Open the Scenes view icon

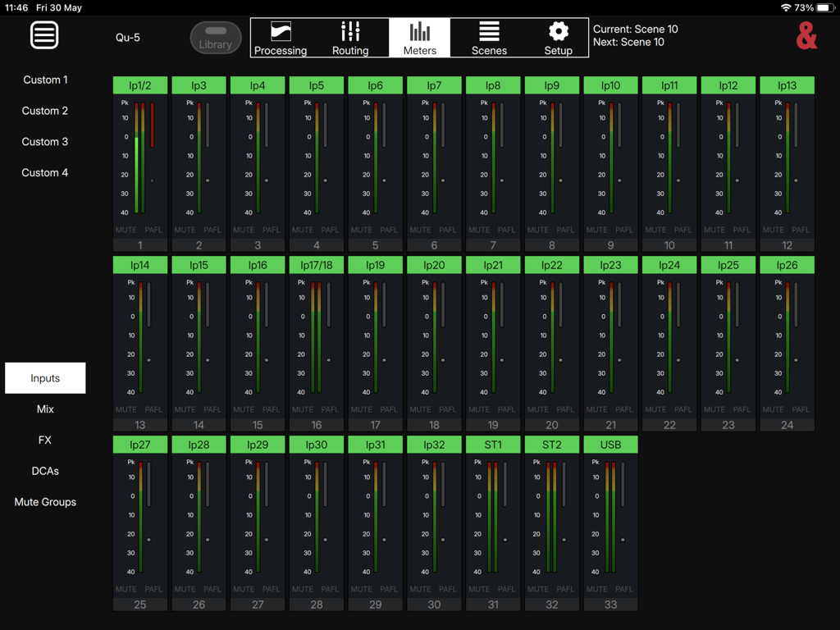click(489, 37)
